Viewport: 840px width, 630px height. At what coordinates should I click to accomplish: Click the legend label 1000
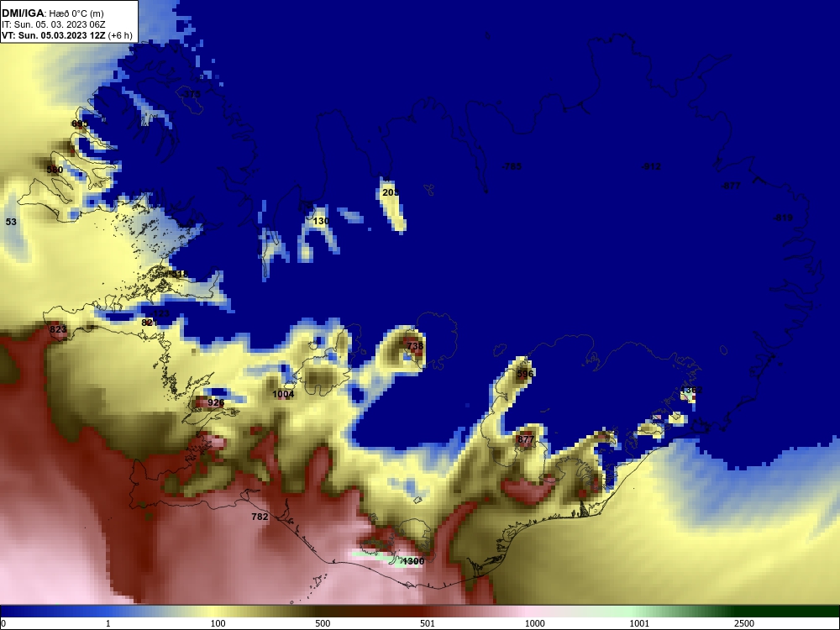(x=534, y=623)
